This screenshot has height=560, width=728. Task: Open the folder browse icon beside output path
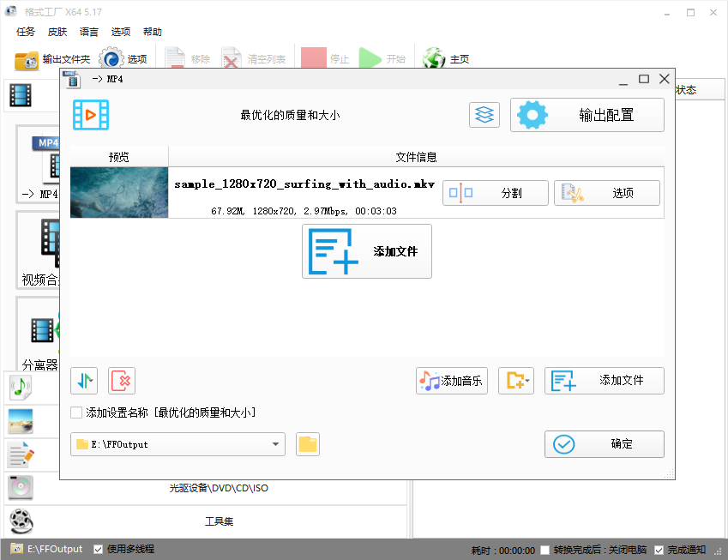tap(308, 444)
